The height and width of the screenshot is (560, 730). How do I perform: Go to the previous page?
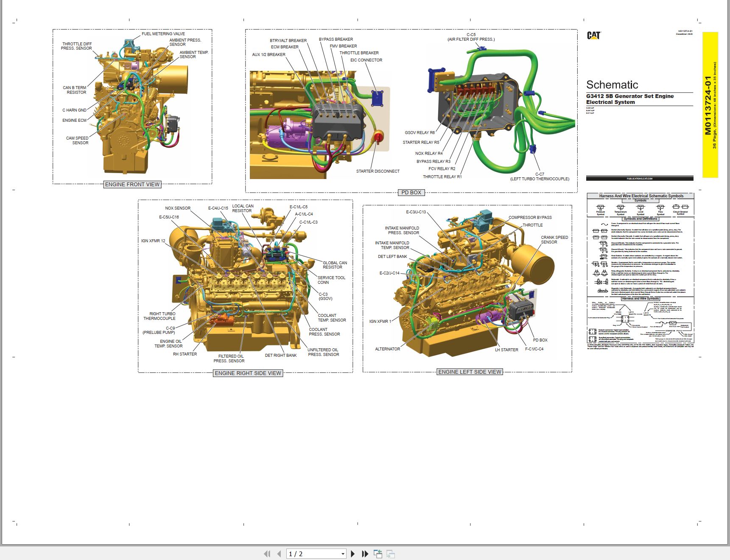tap(279, 554)
